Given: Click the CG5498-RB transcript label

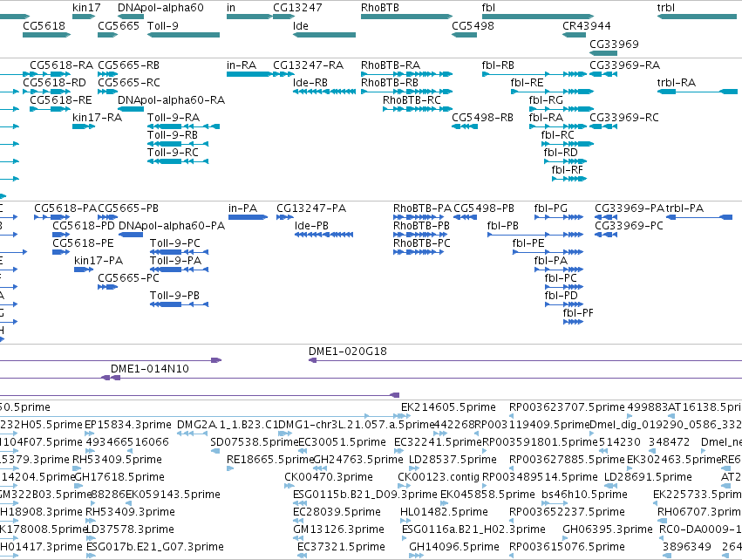Looking at the screenshot, I should 483,118.
